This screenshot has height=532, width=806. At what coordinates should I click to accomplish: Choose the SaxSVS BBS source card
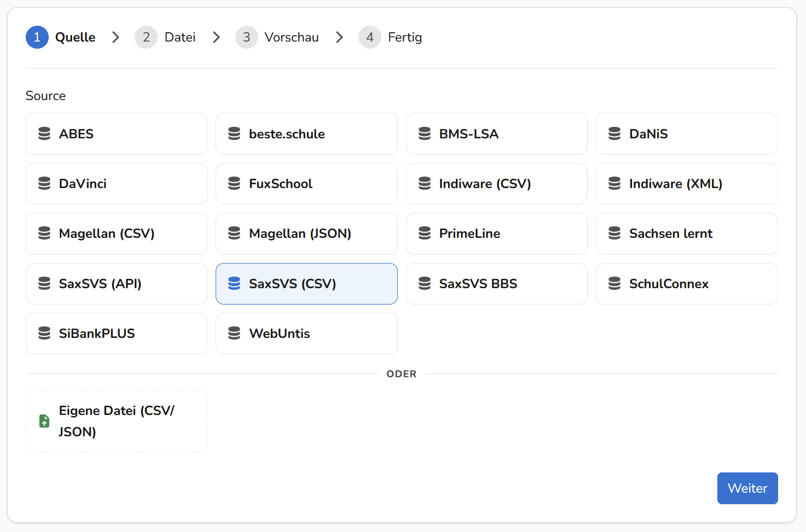pyautogui.click(x=497, y=284)
